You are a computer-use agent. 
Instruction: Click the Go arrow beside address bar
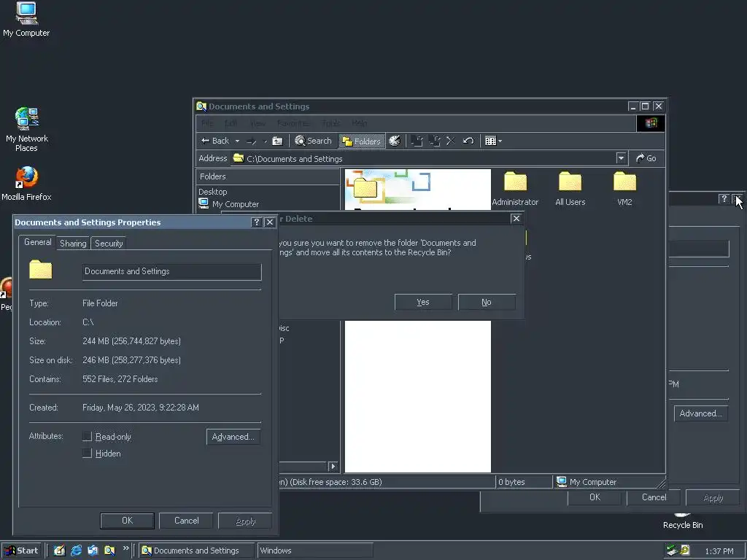point(646,158)
